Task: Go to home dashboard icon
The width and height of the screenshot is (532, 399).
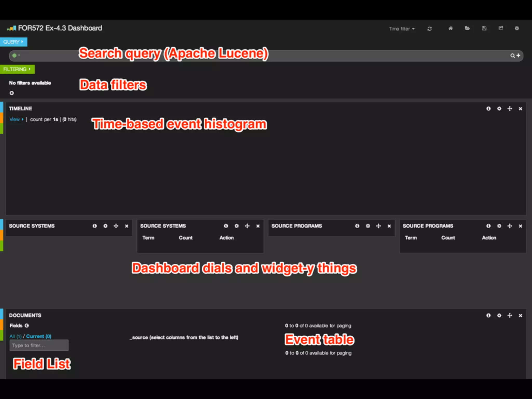Action: click(450, 28)
